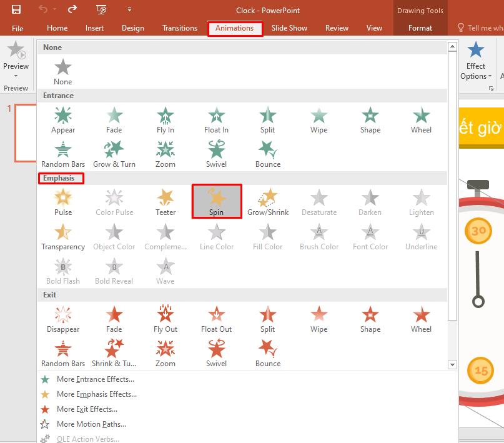Image resolution: width=504 pixels, height=443 pixels.
Task: Open More Emphasis Effects dialog
Action: (x=96, y=394)
